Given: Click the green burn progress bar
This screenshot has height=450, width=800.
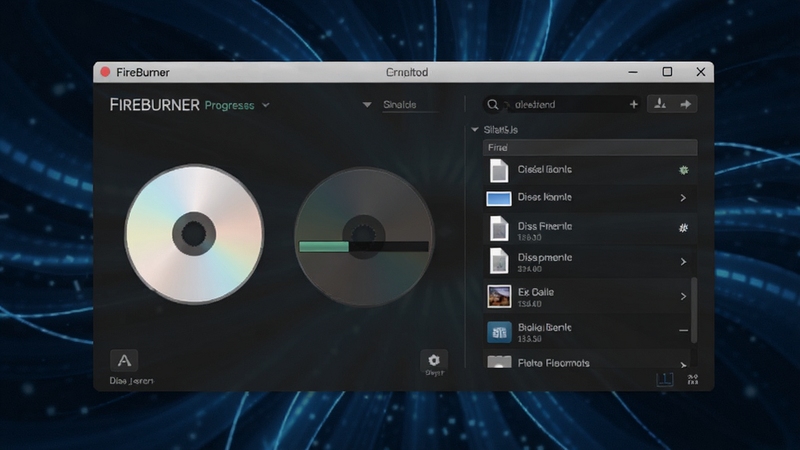Looking at the screenshot, I should [x=324, y=247].
